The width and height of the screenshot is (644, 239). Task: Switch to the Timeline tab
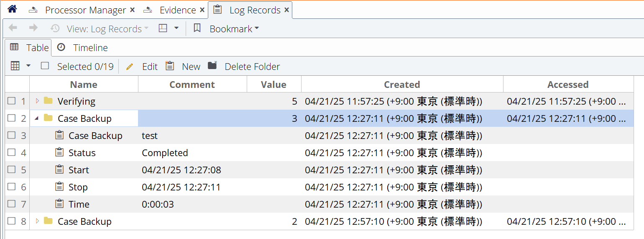(82, 48)
